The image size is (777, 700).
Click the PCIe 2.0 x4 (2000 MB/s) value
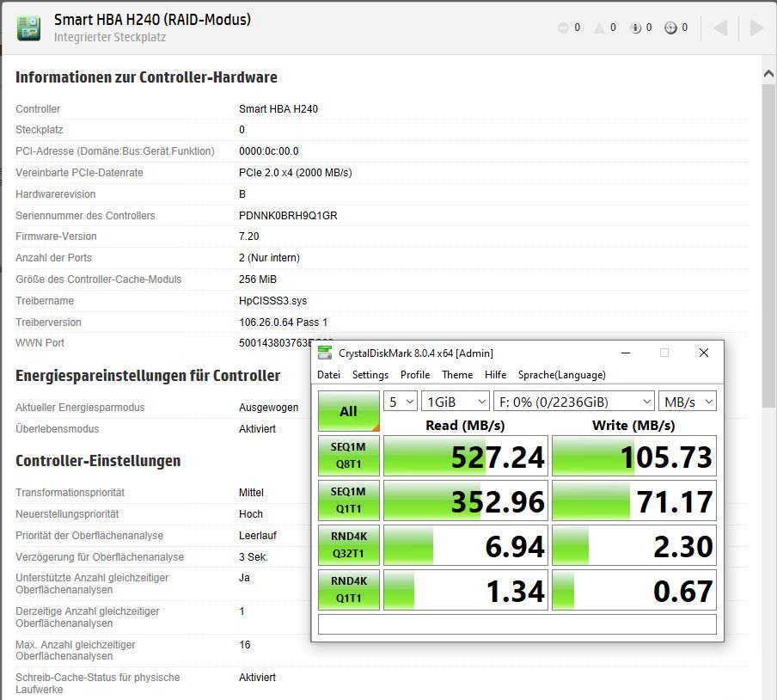(x=296, y=173)
